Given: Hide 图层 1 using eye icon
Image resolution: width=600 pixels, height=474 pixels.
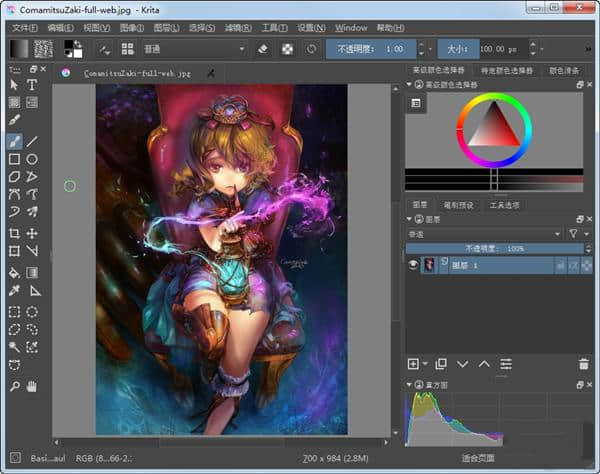Looking at the screenshot, I should 413,265.
